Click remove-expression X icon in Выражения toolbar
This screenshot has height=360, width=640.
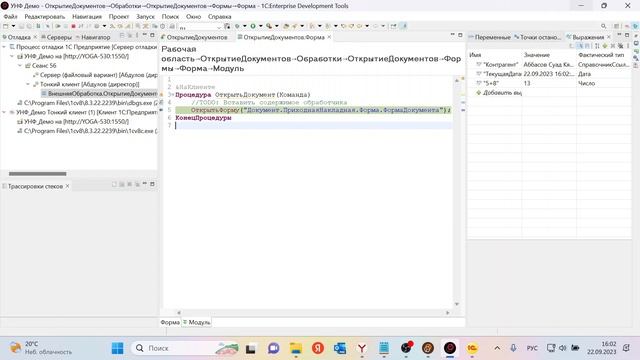[x=613, y=46]
